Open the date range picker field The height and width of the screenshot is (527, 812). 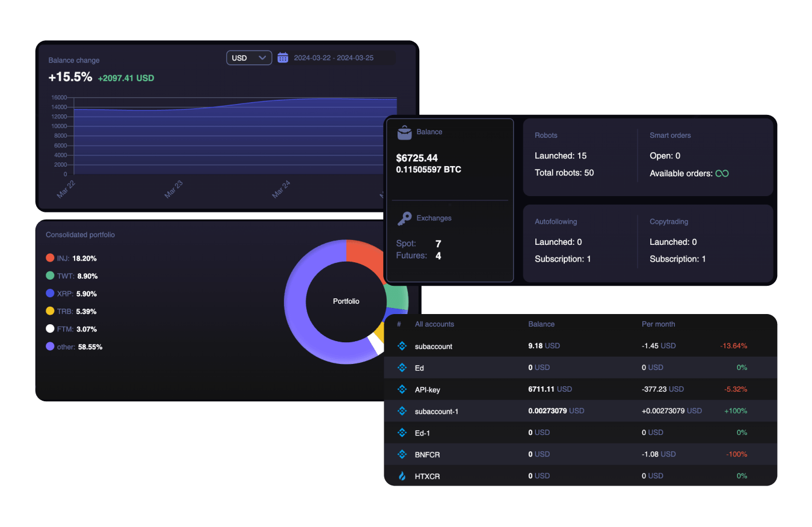(x=334, y=58)
